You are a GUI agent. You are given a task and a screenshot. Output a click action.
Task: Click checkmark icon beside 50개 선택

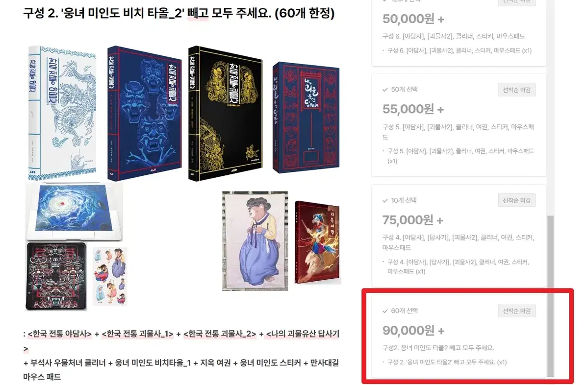pyautogui.click(x=385, y=90)
